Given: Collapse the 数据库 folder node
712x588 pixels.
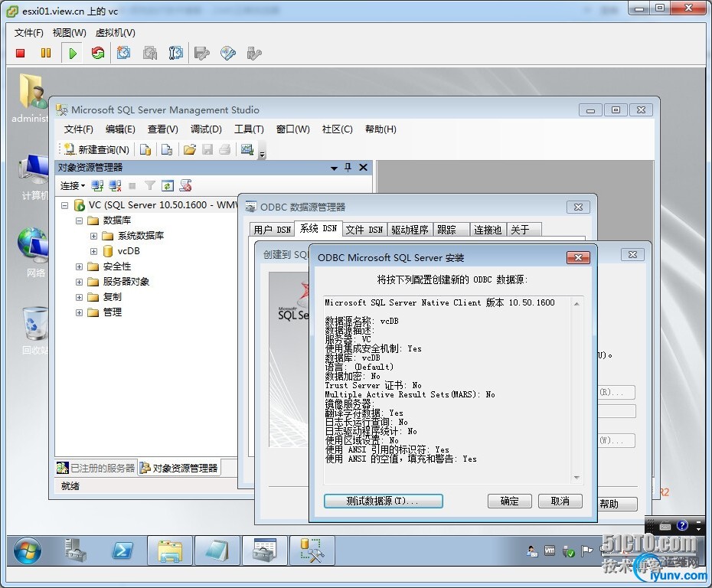Looking at the screenshot, I should tap(79, 220).
